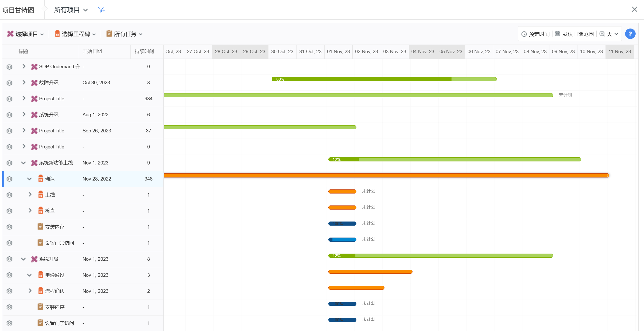This screenshot has width=644, height=331.
Task: Click task clipboard icon beside 设置门禁访问
Action: click(x=40, y=243)
